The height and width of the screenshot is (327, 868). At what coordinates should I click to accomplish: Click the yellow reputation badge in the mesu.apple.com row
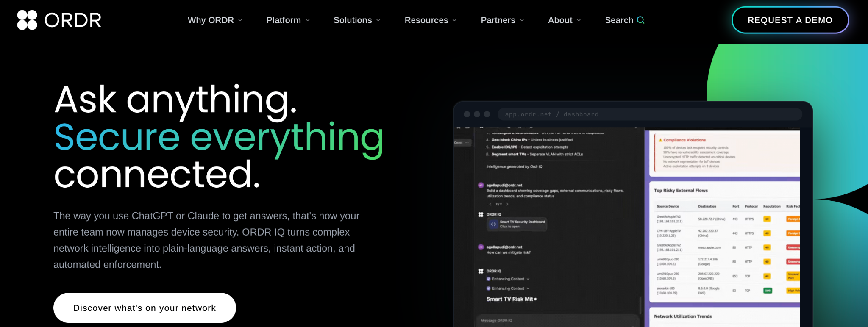click(767, 247)
